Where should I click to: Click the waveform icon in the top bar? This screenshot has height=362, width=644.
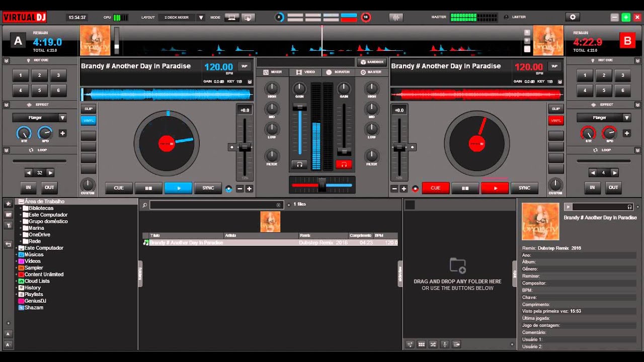pos(396,17)
